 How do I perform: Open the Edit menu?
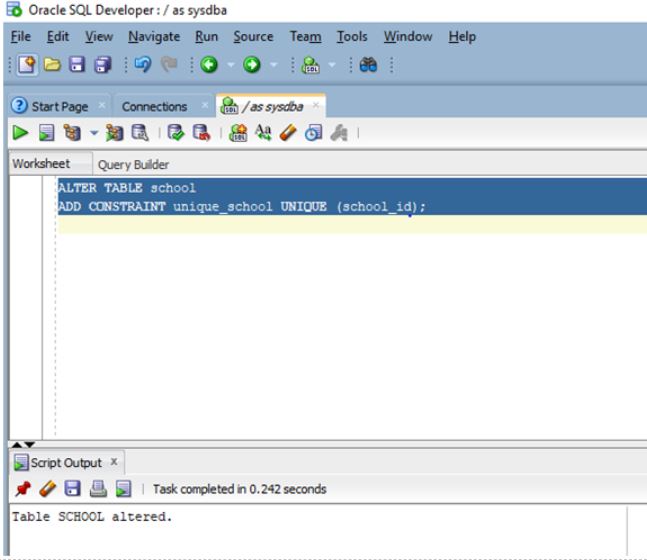point(58,37)
